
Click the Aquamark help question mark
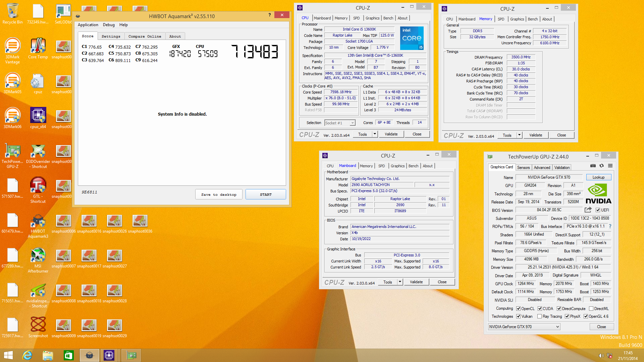[270, 15]
